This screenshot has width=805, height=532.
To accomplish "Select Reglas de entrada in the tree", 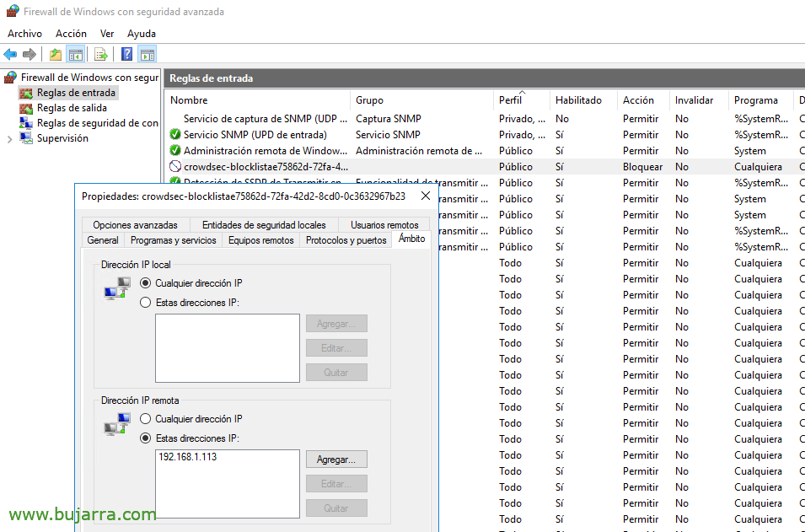I will point(76,93).
